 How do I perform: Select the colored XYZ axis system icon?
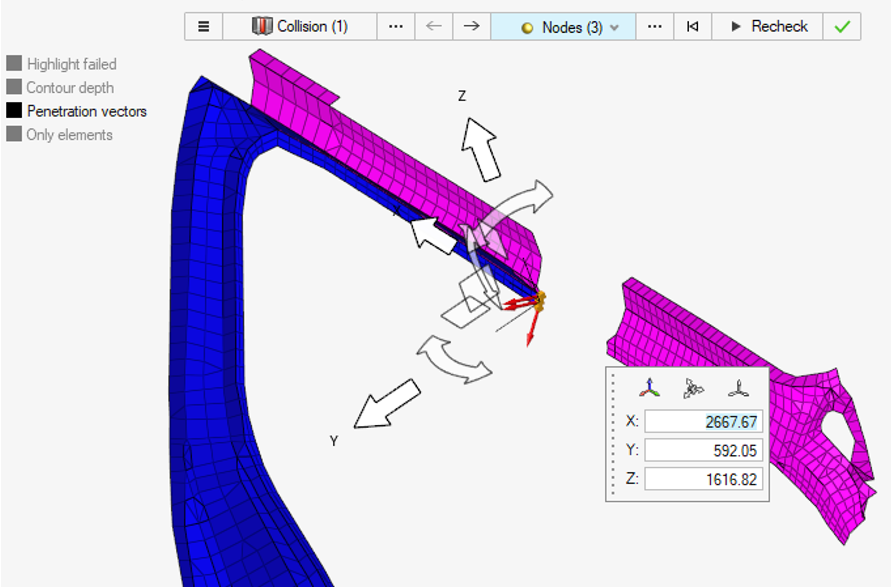(x=651, y=389)
